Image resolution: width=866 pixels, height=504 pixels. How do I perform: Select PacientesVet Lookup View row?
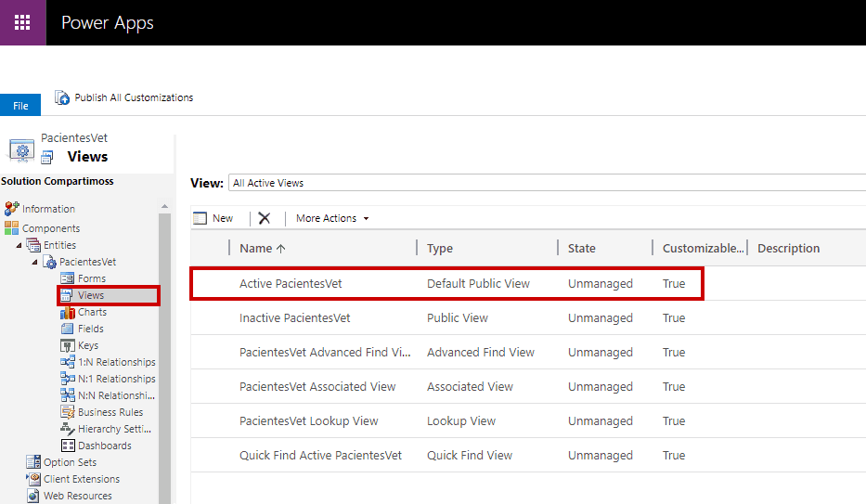click(528, 420)
